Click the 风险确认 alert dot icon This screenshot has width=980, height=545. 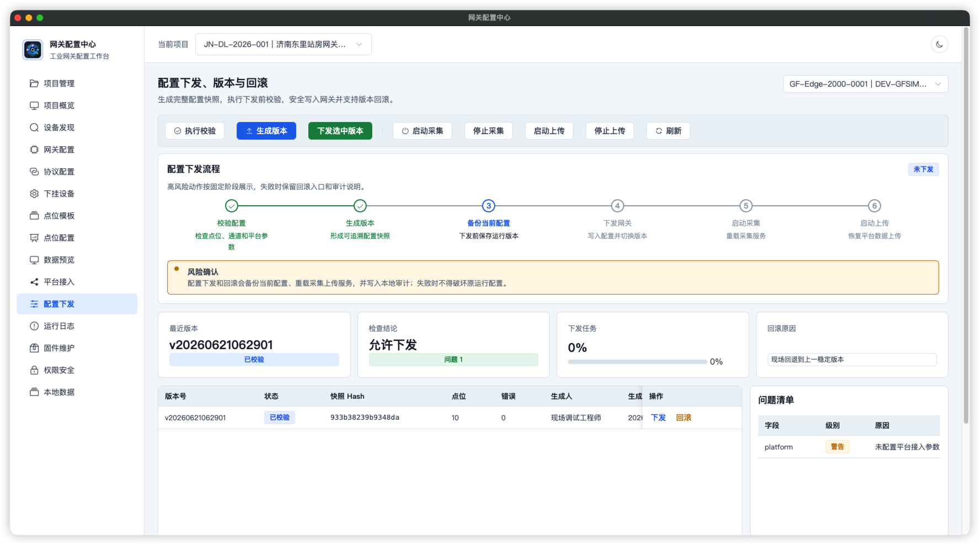[x=176, y=269]
